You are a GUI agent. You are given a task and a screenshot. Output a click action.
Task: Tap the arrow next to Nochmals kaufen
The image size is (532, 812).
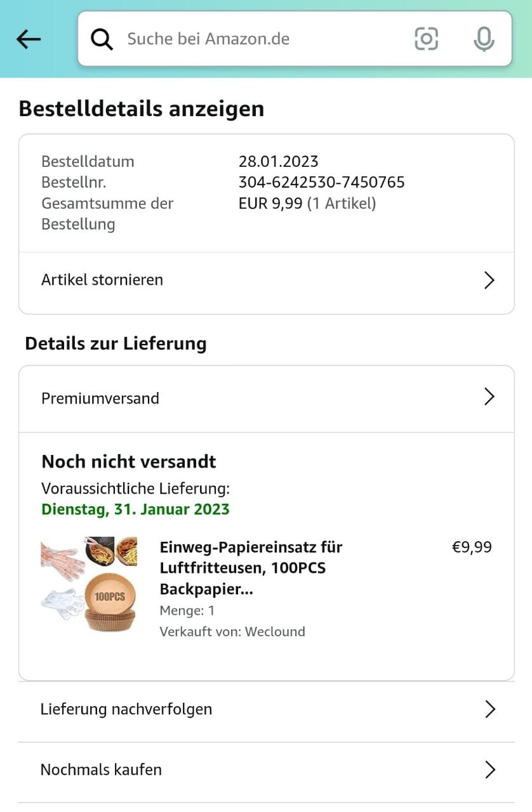click(x=489, y=770)
